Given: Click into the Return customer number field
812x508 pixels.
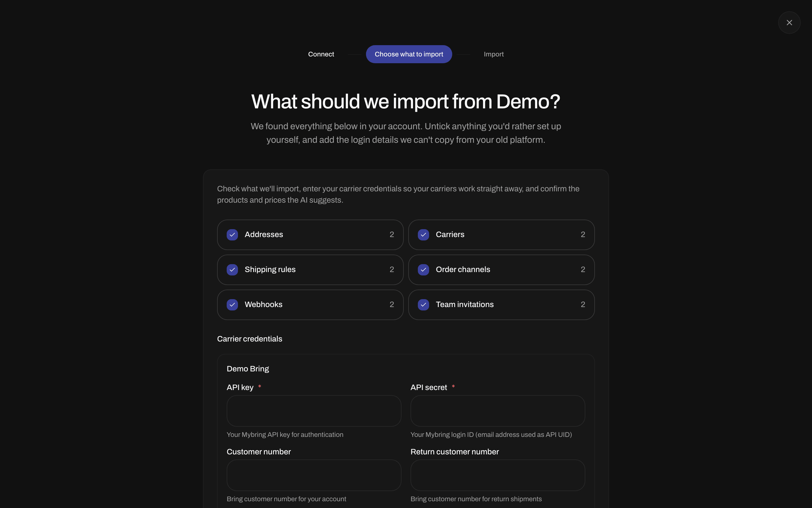Looking at the screenshot, I should (498, 475).
